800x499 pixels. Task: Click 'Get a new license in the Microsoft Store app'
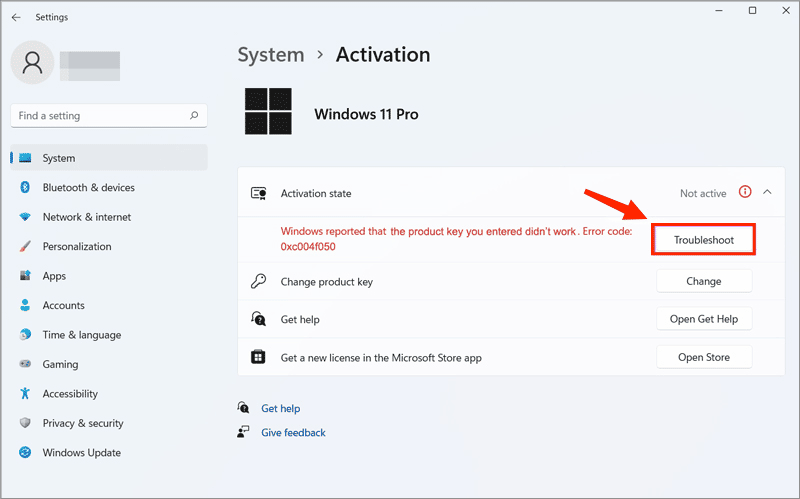(381, 358)
